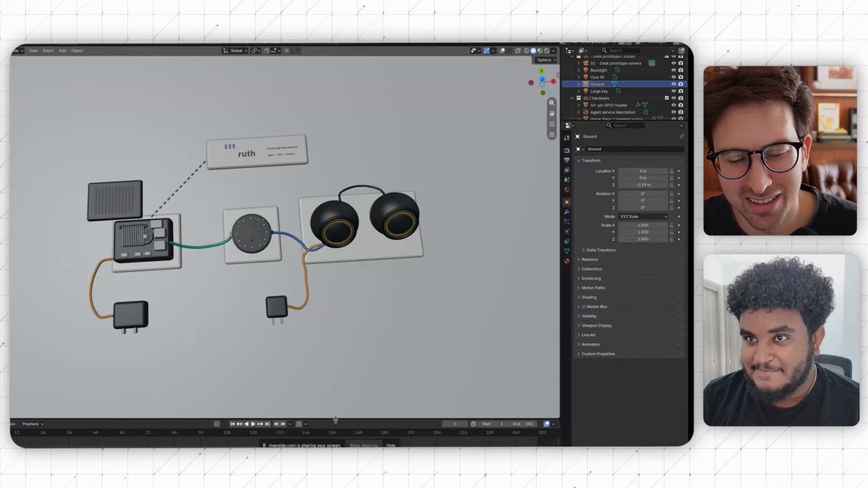Hide the Ground object with its eye icon
The image size is (868, 488).
pos(673,84)
